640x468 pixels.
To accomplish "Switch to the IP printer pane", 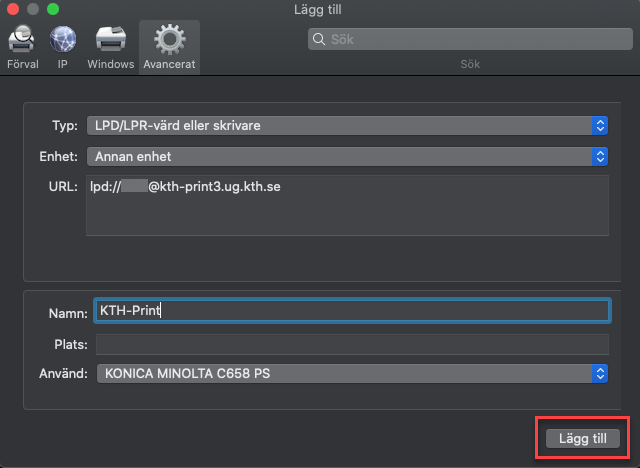I will 63,46.
